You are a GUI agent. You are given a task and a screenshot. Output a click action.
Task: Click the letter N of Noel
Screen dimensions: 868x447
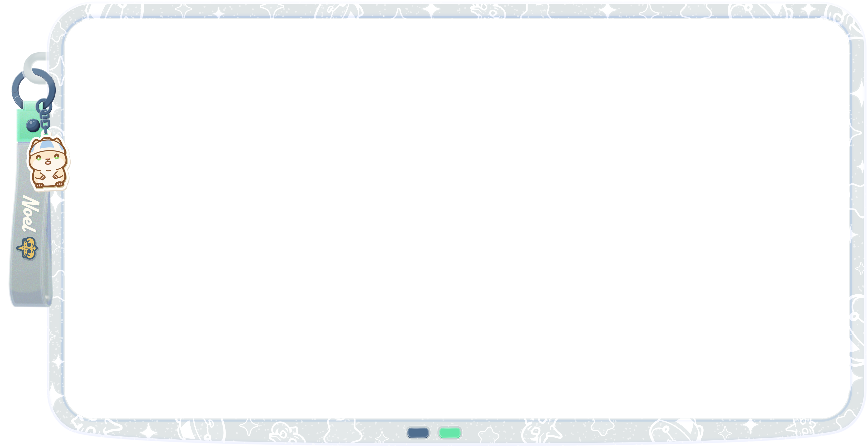(x=31, y=203)
